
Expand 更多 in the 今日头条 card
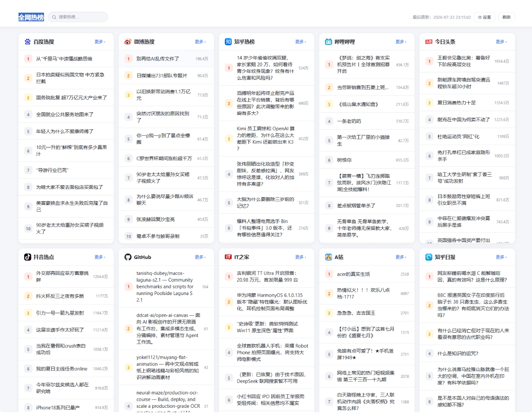tap(501, 42)
